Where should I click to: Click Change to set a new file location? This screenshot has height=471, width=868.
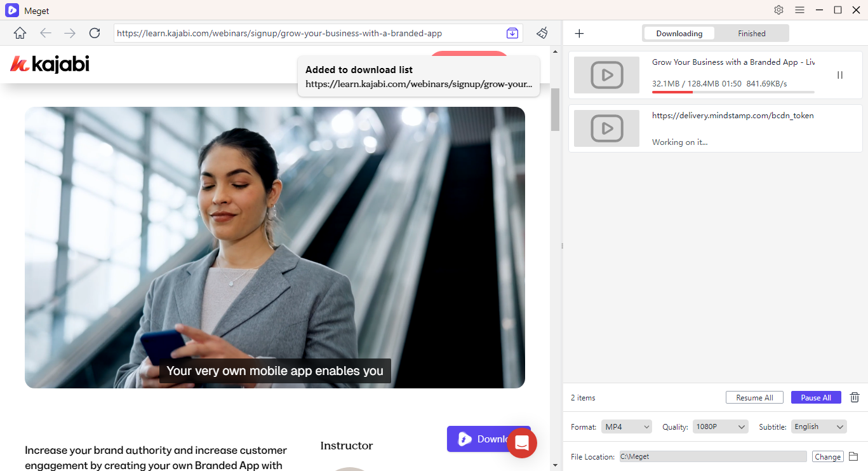[827, 456]
